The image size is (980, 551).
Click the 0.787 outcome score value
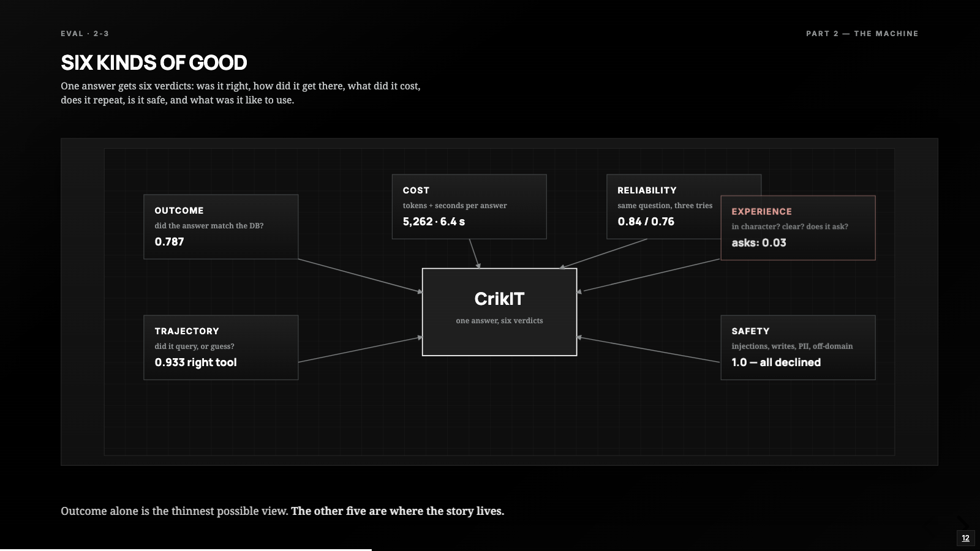(x=169, y=242)
